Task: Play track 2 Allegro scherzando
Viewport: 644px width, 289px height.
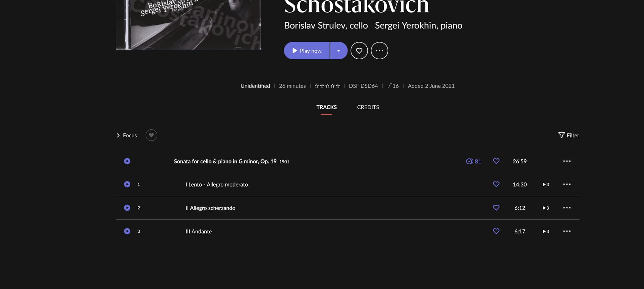Action: tap(127, 208)
